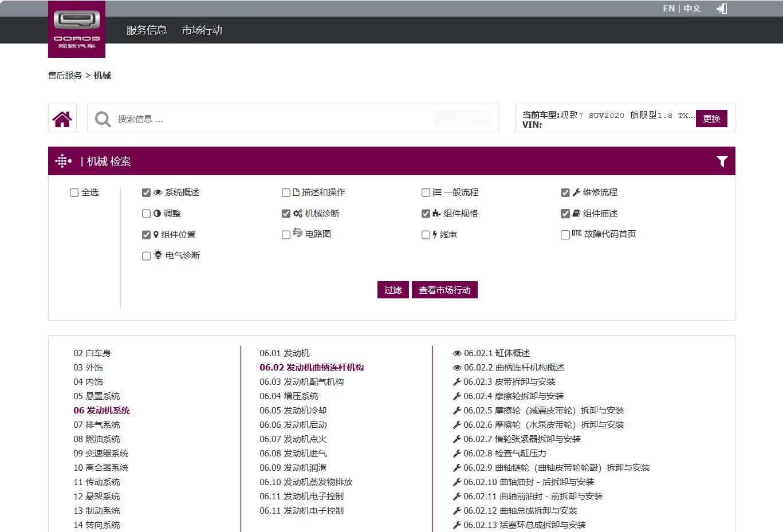Click the search magnifier icon
The height and width of the screenshot is (532, 783).
point(103,119)
